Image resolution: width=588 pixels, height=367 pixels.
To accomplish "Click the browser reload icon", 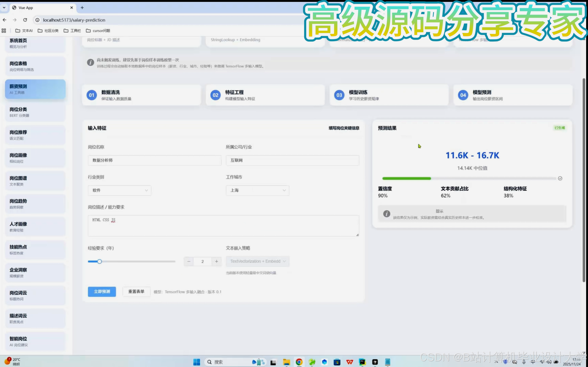I will [x=25, y=20].
